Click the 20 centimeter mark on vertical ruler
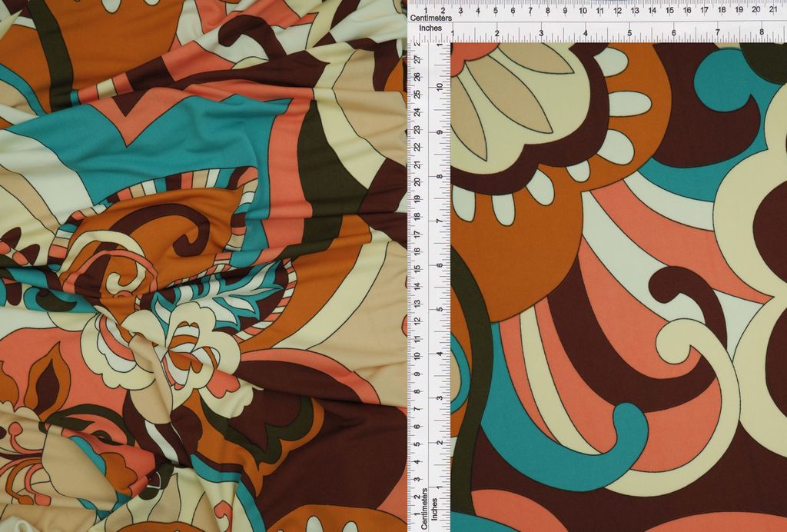 pyautogui.click(x=416, y=181)
